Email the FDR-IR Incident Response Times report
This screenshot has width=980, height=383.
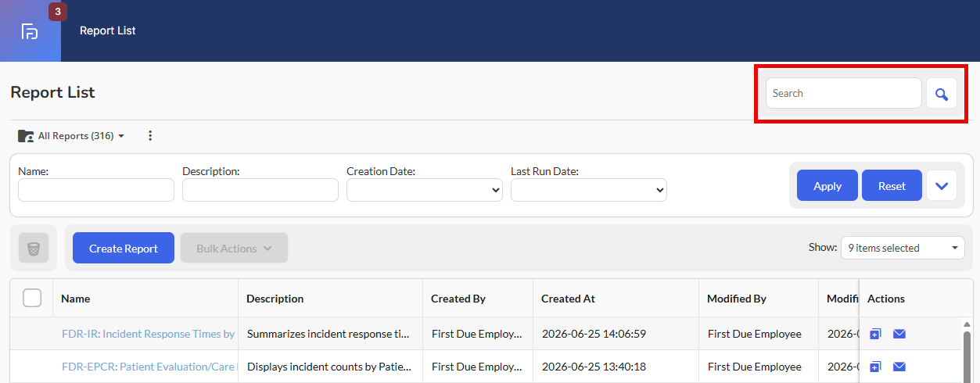(899, 334)
